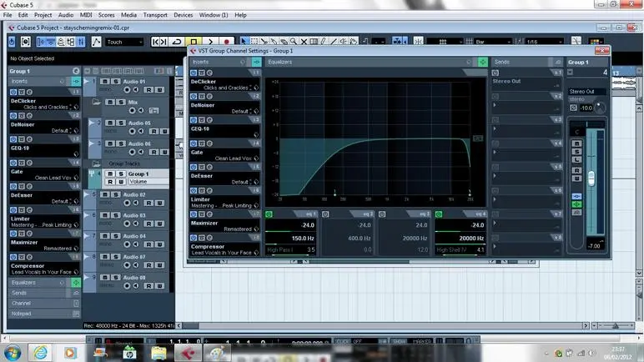Select the Line tool
644x362 pixels.
tap(334, 42)
